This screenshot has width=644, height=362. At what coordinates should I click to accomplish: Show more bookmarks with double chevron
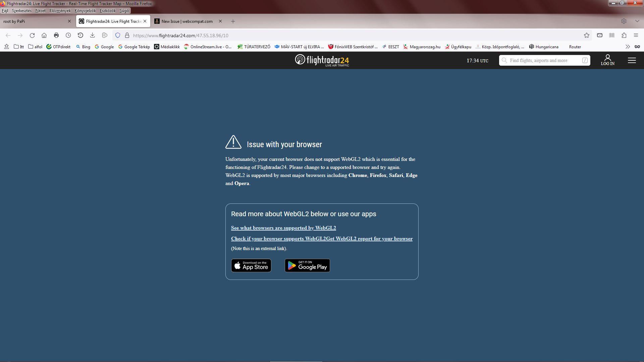click(x=628, y=47)
